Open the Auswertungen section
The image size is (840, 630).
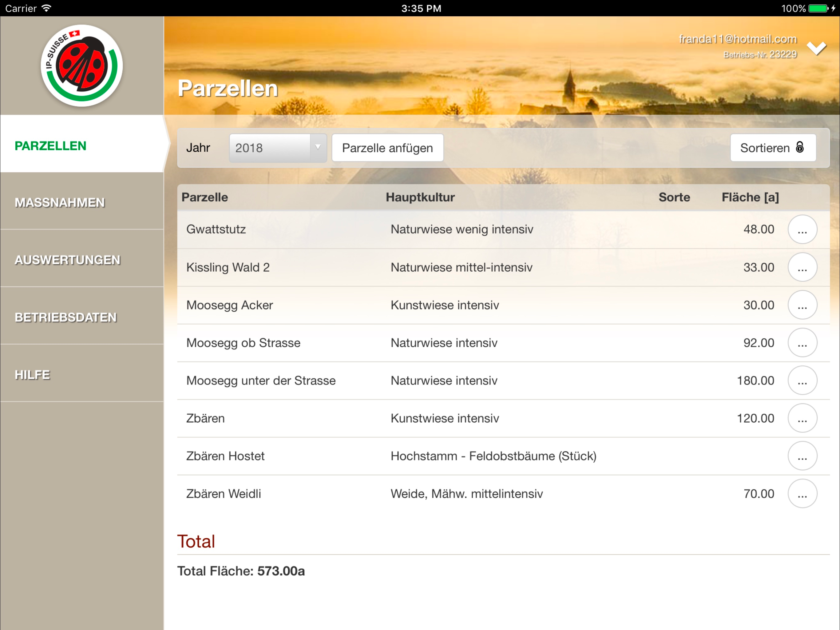(x=67, y=260)
